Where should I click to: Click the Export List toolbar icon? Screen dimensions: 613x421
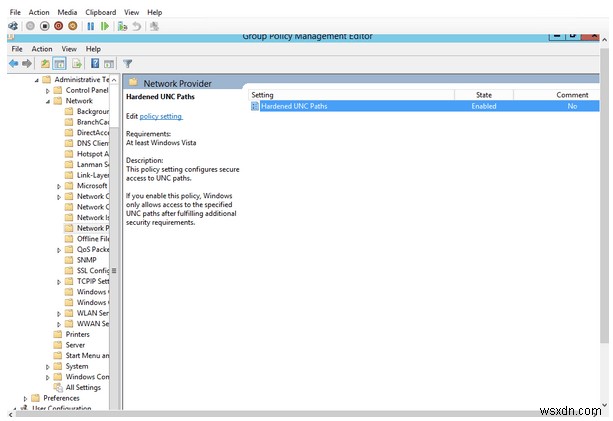77,63
